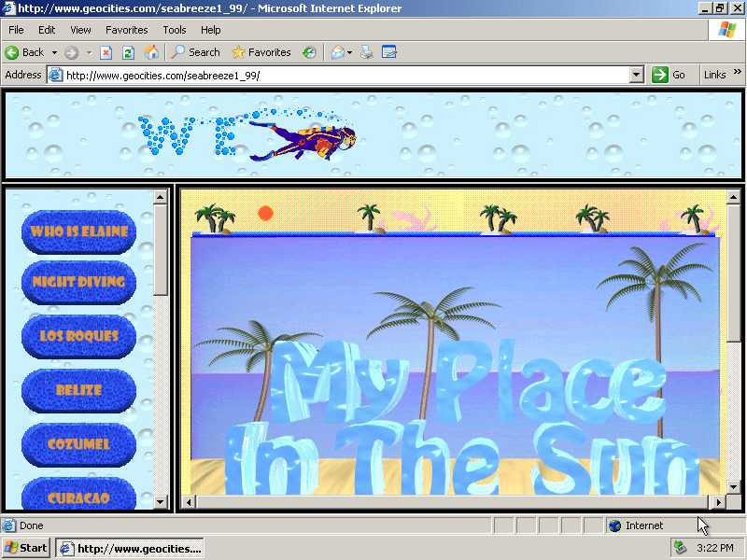Click the Back navigation button
This screenshot has width=747, height=560.
point(25,52)
